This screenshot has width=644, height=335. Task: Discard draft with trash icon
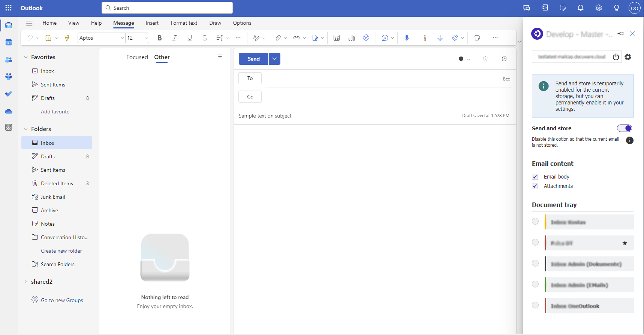click(x=485, y=59)
